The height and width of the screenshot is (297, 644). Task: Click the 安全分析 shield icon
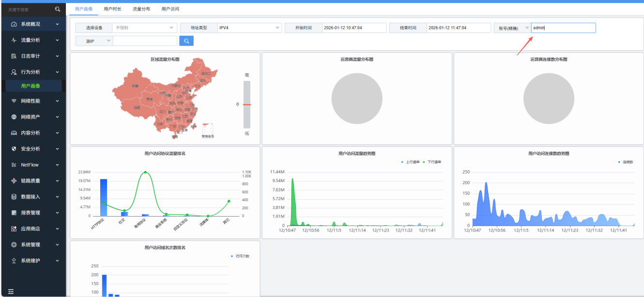click(14, 149)
